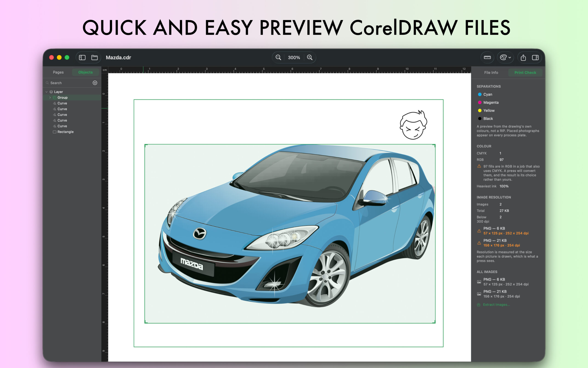Screen dimensions: 588x368
Task: Toggle the Yellow separation swatch
Action: (x=480, y=110)
